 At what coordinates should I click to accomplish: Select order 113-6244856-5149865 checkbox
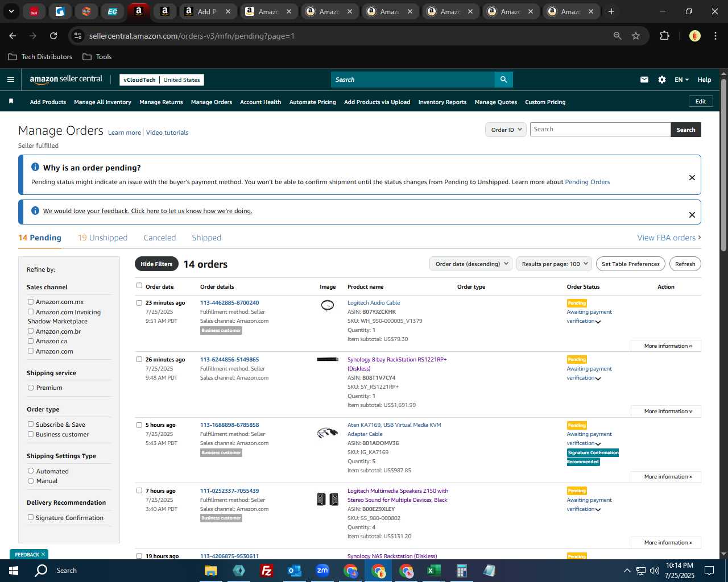139,359
